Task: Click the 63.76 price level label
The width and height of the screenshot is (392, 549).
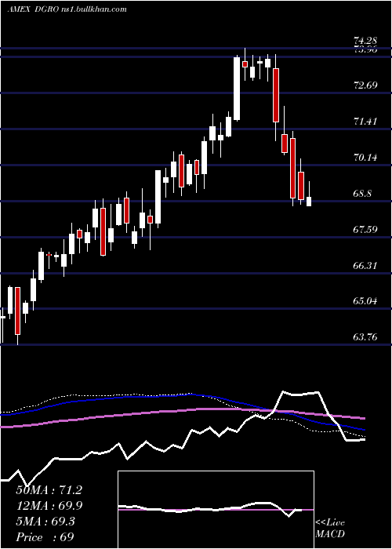Action: (365, 337)
